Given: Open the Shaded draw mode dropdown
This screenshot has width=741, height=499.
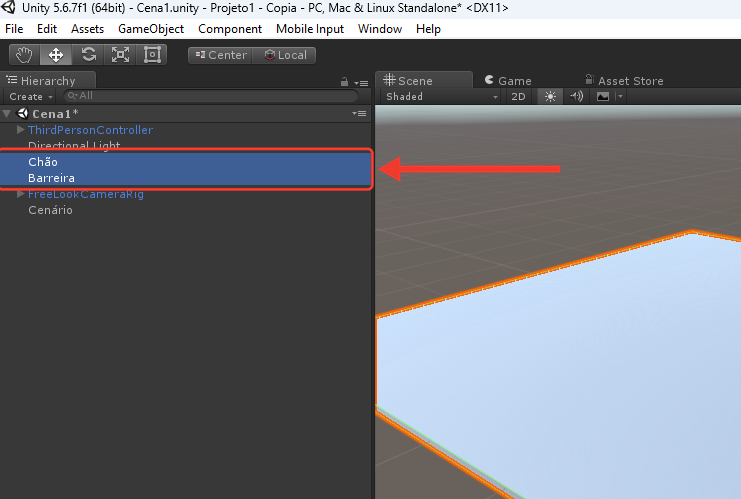Looking at the screenshot, I should (441, 96).
